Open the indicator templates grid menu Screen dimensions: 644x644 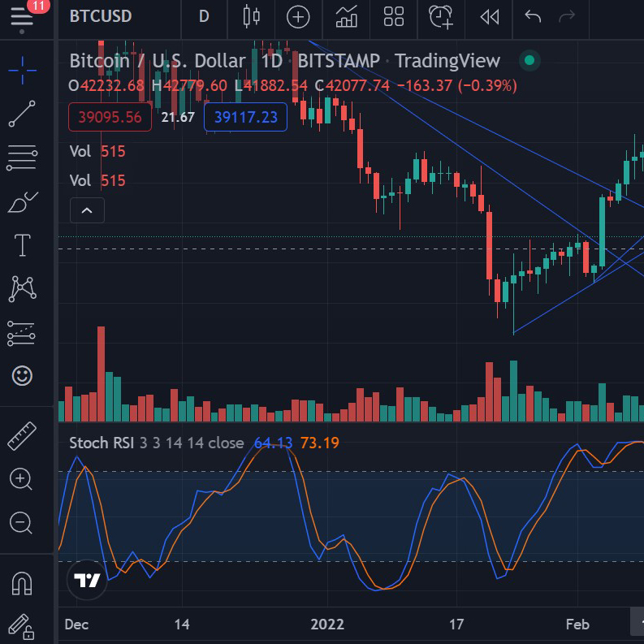393,16
